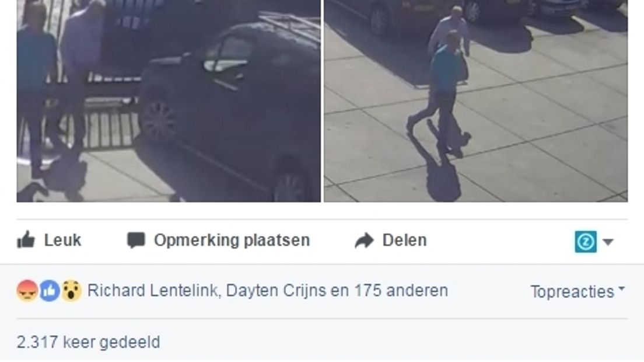Click the share arrow icon

click(365, 241)
